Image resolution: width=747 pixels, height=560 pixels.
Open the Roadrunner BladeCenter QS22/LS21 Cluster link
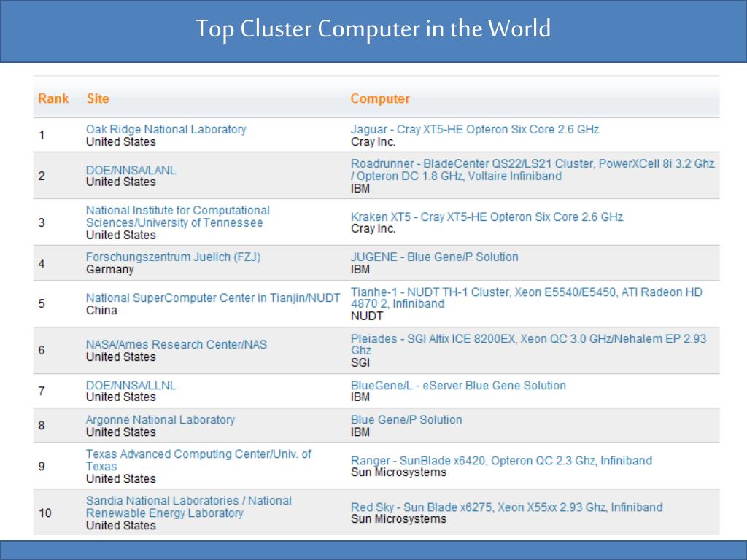point(533,169)
